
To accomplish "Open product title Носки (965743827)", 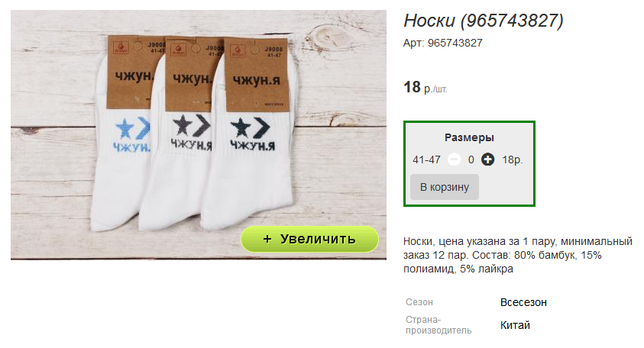I will 484,21.
